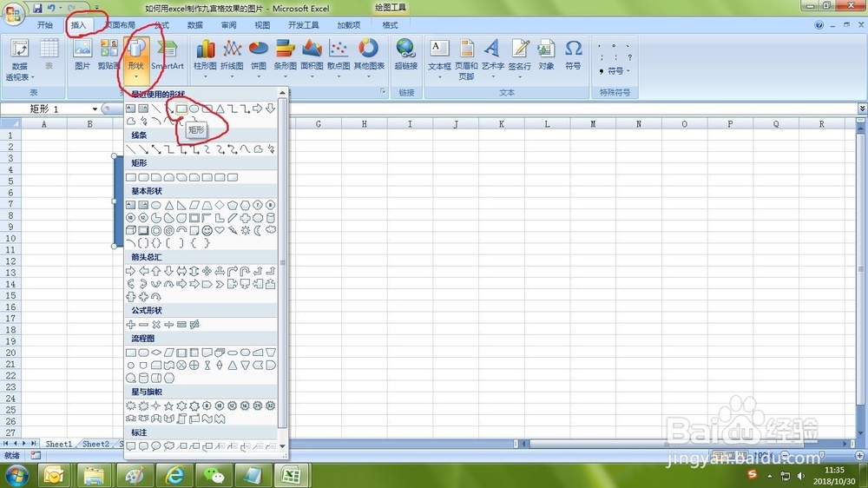
Task: Insert SmartArt graphic
Action: pyautogui.click(x=168, y=55)
